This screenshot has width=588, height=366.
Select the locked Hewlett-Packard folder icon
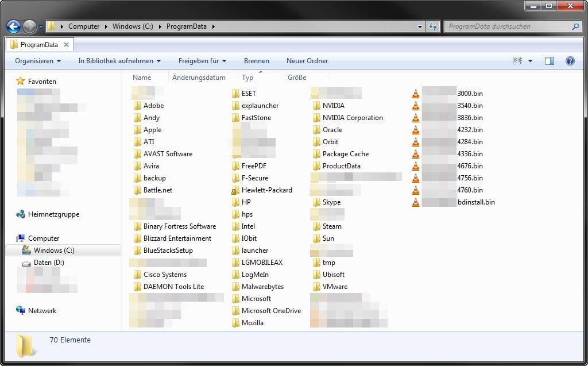(x=235, y=190)
